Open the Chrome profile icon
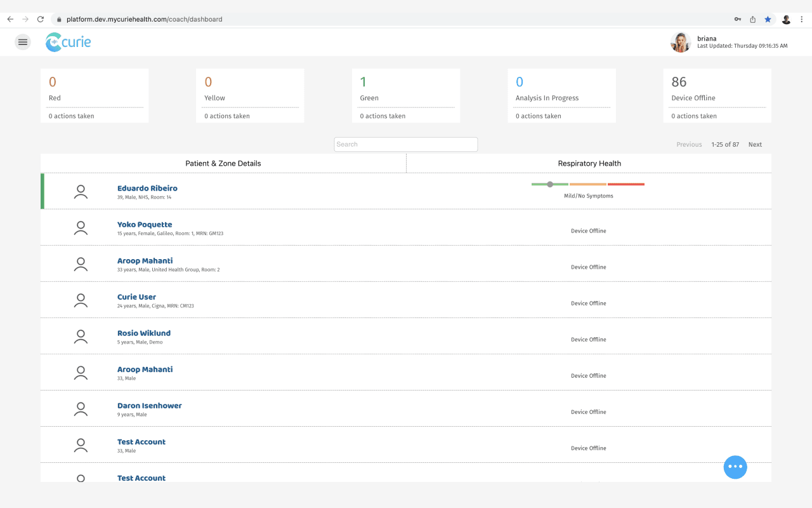This screenshot has width=812, height=508. tap(786, 19)
